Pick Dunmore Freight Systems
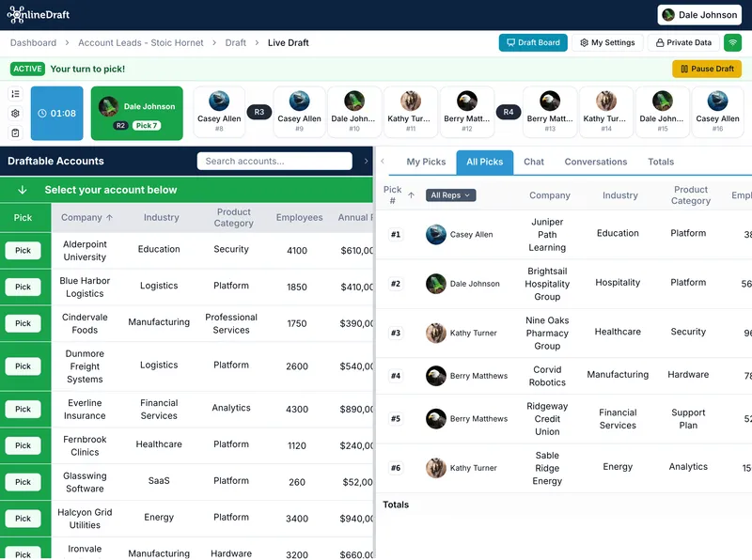The height and width of the screenshot is (560, 752). click(x=23, y=366)
